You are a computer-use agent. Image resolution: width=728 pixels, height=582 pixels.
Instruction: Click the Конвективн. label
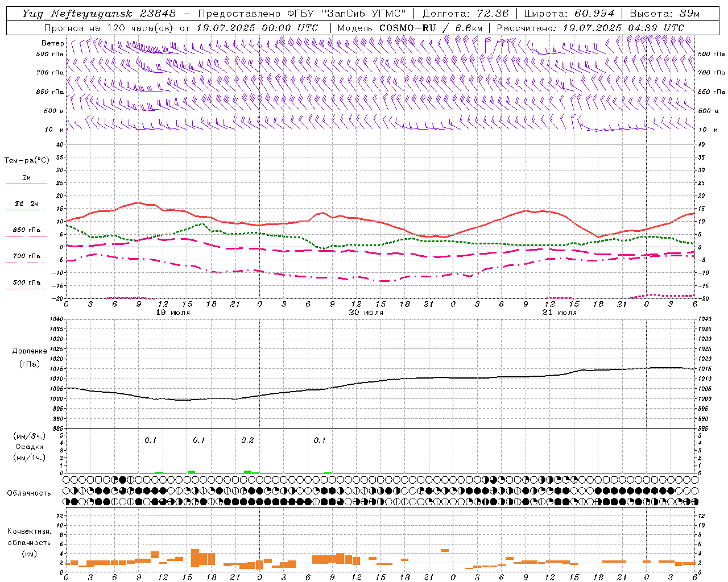pos(29,531)
